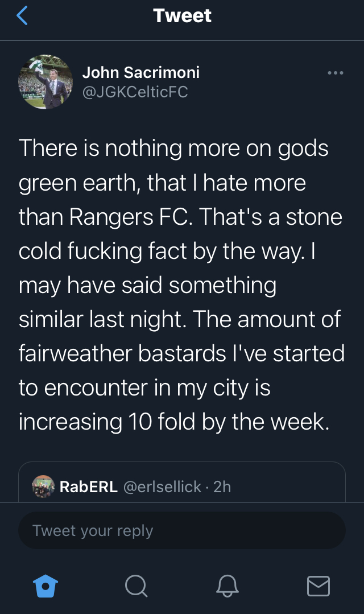Tap RabERL's small avatar in quoted tweet
Viewport: 364px width, 614px height.
pos(43,487)
